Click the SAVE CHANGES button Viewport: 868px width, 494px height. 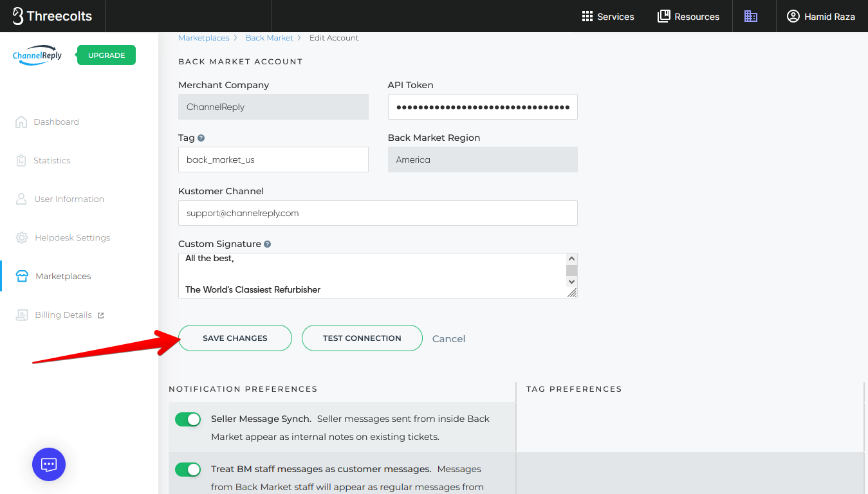point(235,338)
